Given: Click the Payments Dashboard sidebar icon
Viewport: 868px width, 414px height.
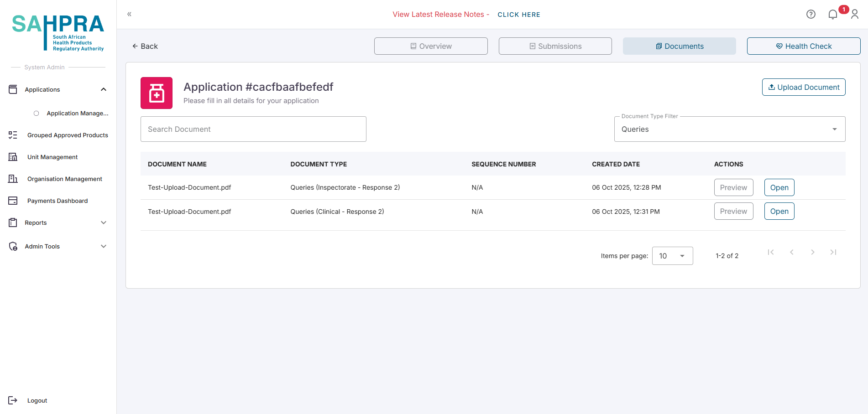Looking at the screenshot, I should pyautogui.click(x=13, y=201).
